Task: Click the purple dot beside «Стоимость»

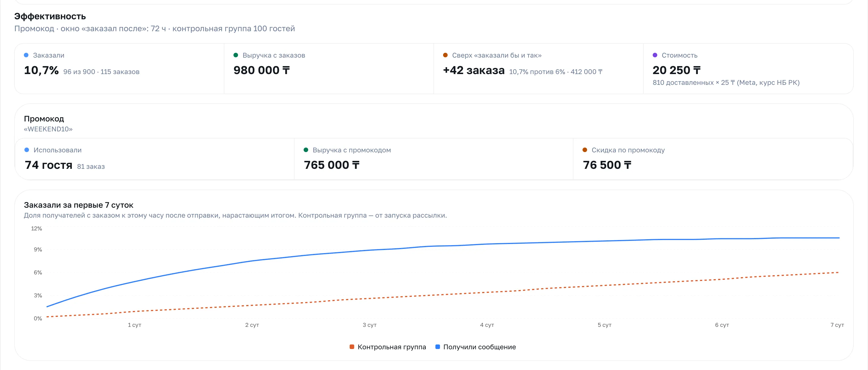Action: click(655, 55)
